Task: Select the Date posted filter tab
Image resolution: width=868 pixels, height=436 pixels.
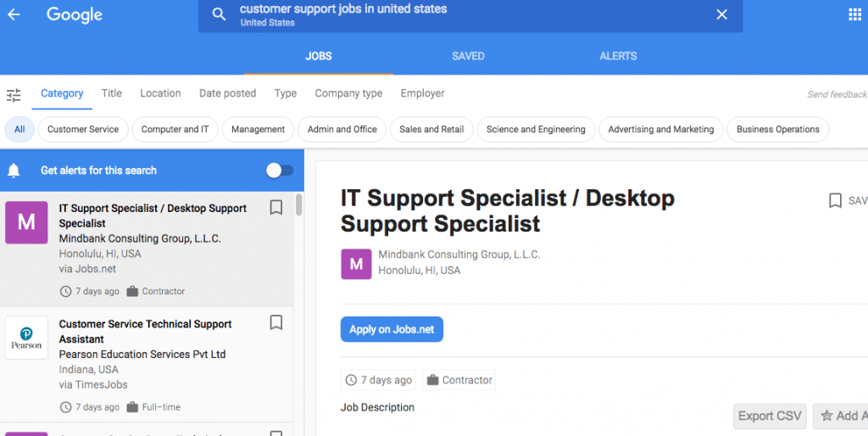Action: 227,93
